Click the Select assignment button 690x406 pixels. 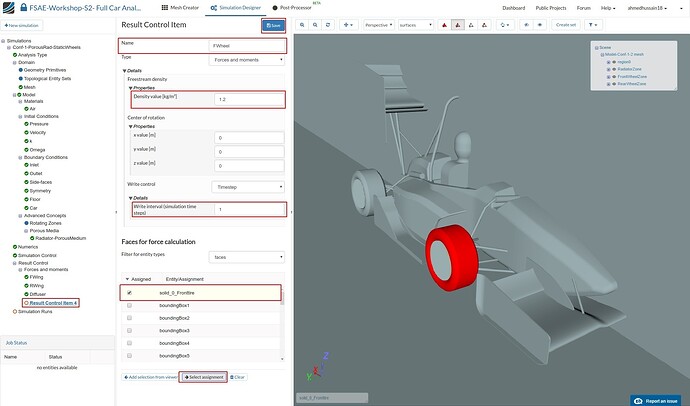click(202, 377)
